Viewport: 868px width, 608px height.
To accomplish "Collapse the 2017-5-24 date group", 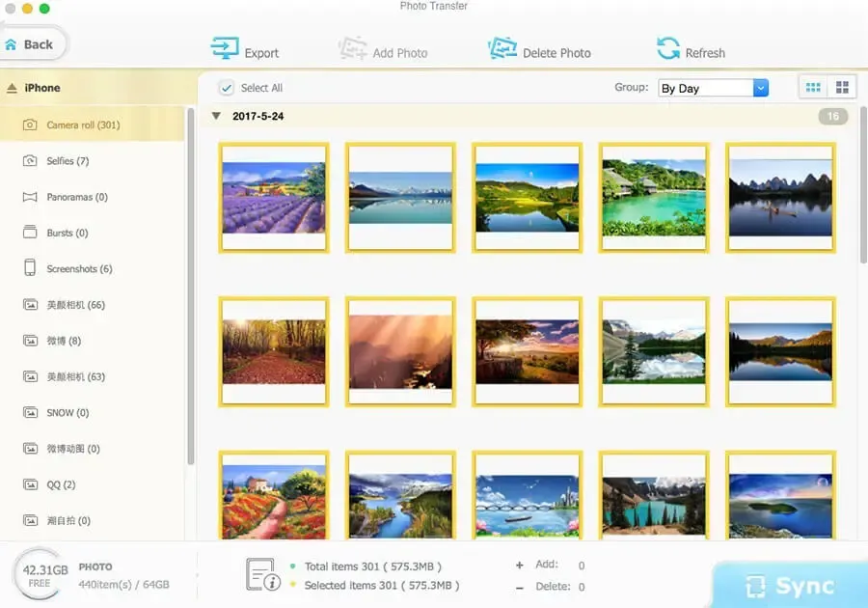I will 215,115.
